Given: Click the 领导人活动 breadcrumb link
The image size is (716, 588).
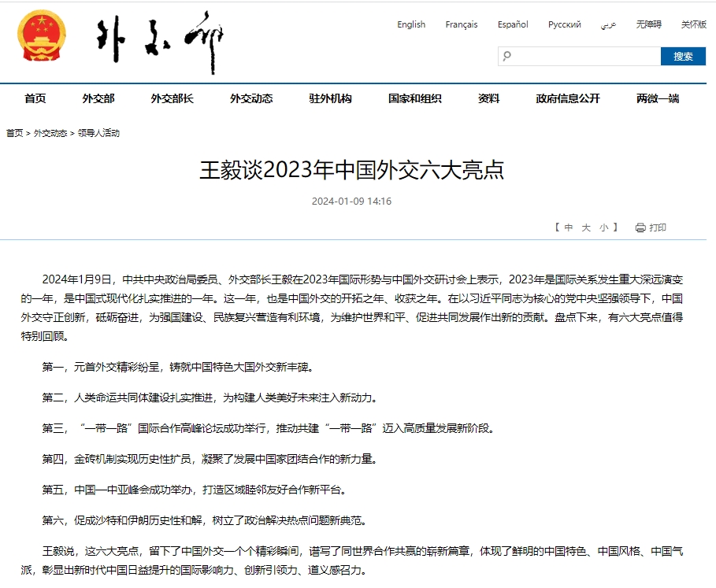Looking at the screenshot, I should coord(98,133).
